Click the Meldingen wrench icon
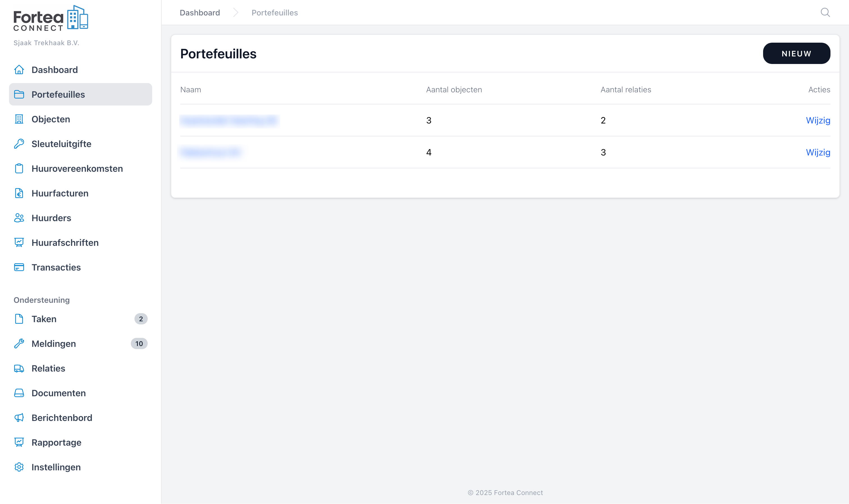The height and width of the screenshot is (504, 849). point(19,344)
